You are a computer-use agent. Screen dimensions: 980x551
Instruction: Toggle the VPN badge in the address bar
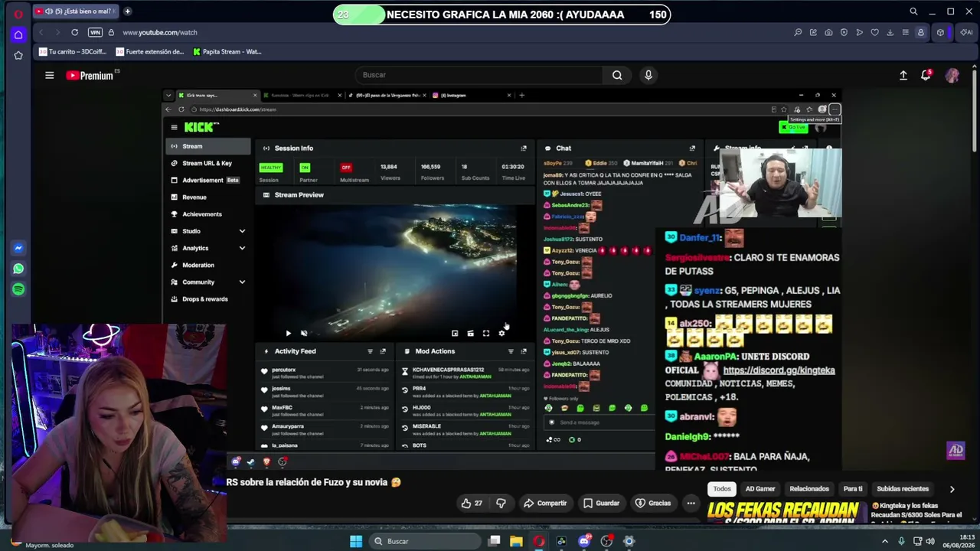coord(95,32)
